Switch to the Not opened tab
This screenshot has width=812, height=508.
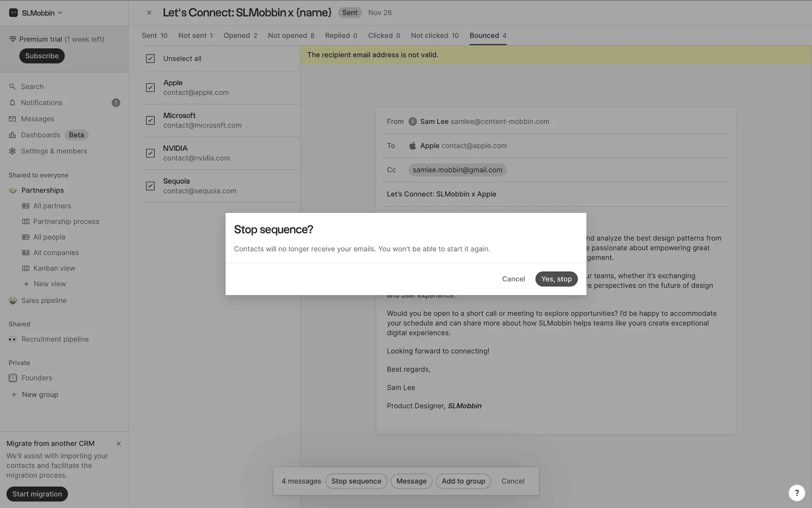coord(291,36)
